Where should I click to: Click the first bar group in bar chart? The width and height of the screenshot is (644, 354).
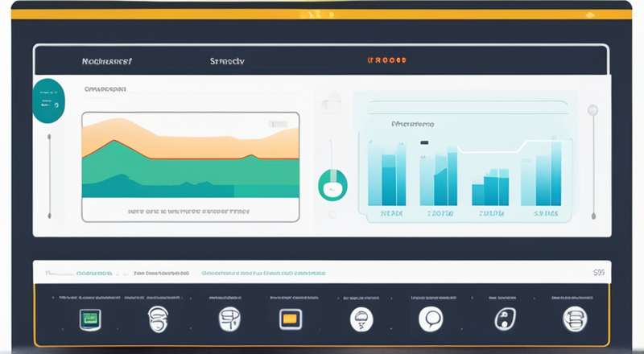coord(387,175)
